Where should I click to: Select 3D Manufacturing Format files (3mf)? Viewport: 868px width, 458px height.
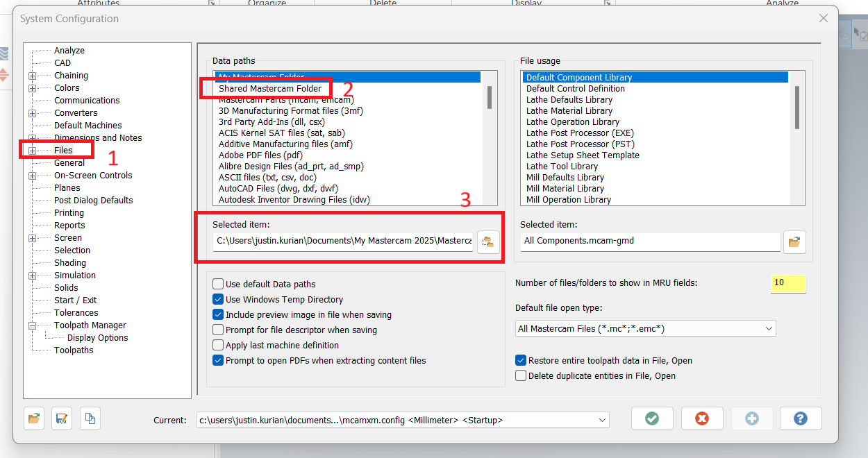pyautogui.click(x=291, y=110)
